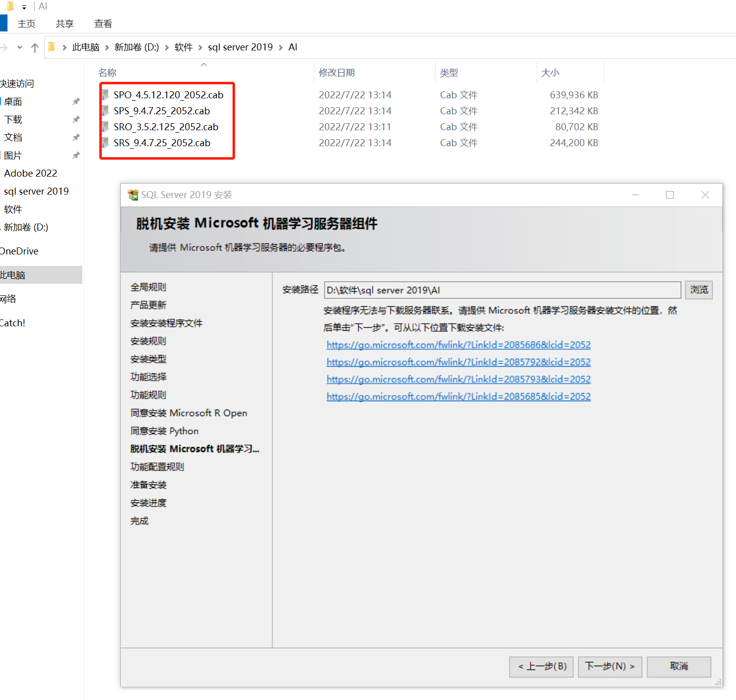Viewport: 736px width, 700px height.
Task: Select 下载 in the navigation pane
Action: coord(13,120)
